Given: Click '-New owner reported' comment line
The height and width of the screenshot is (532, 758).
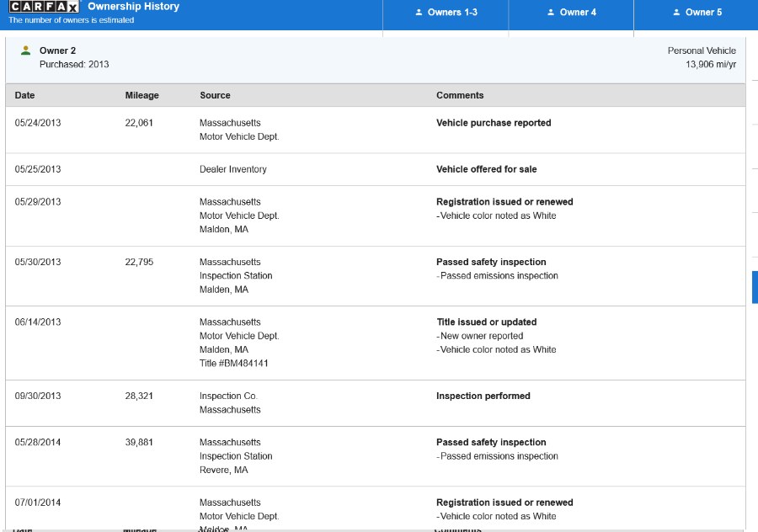Looking at the screenshot, I should click(x=479, y=336).
